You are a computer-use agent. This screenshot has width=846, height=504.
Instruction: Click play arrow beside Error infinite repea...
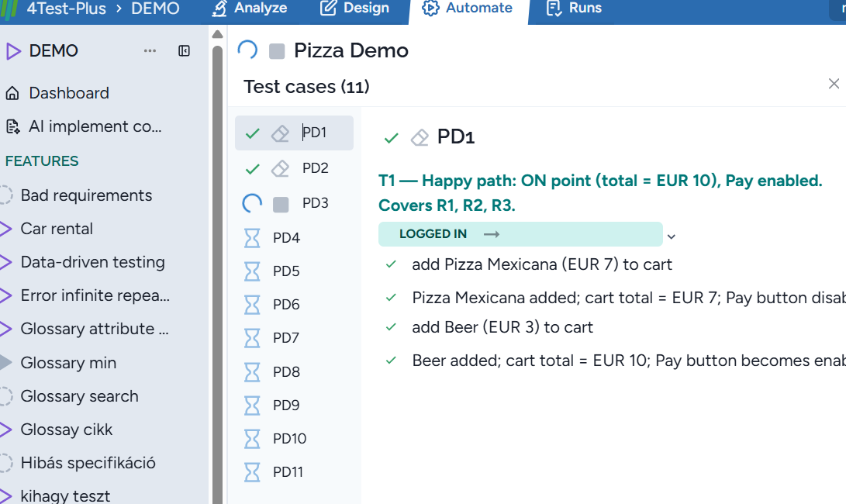[x=6, y=295]
